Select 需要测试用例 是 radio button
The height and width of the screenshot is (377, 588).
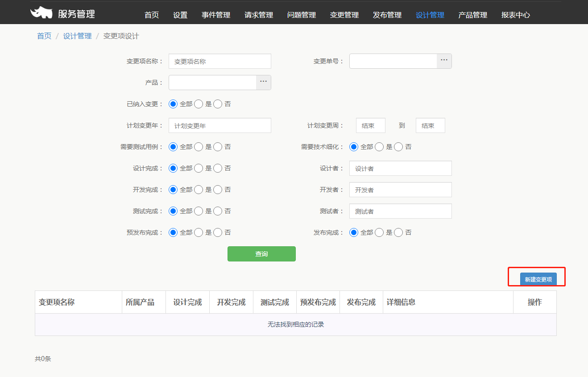click(x=199, y=147)
